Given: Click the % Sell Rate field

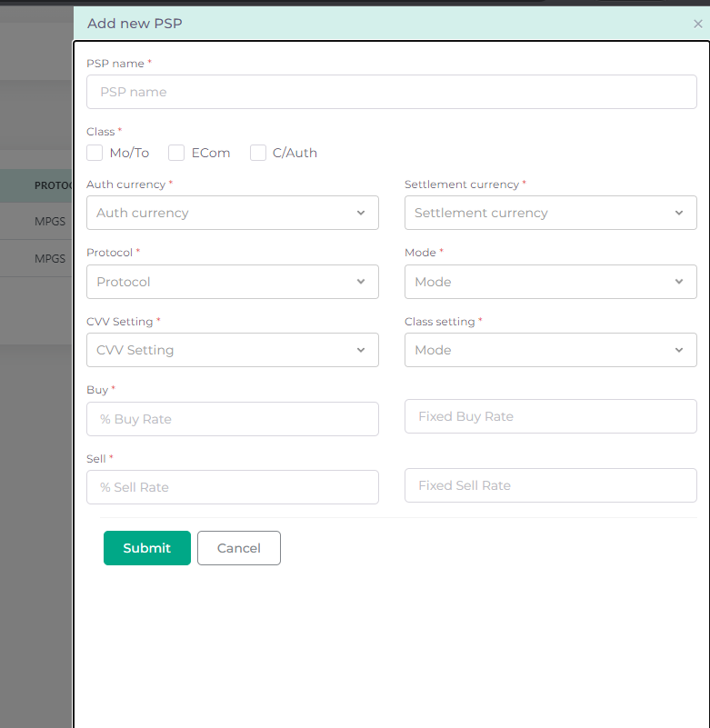Looking at the screenshot, I should [x=232, y=487].
